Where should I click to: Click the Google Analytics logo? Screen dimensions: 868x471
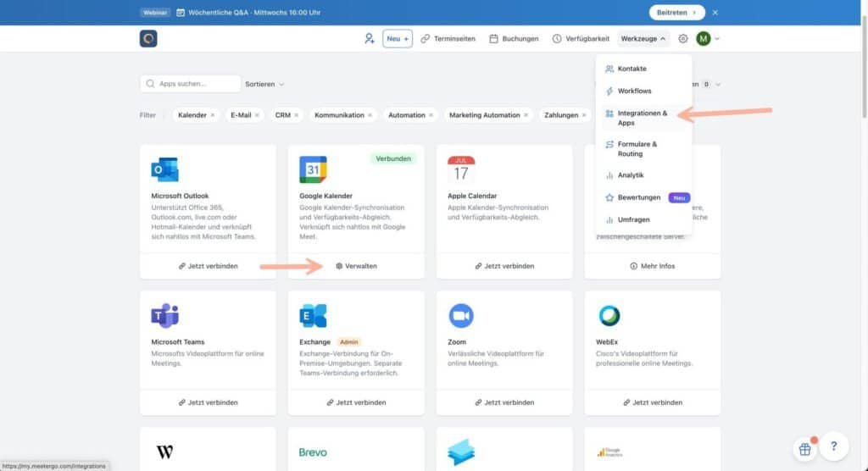coord(609,452)
